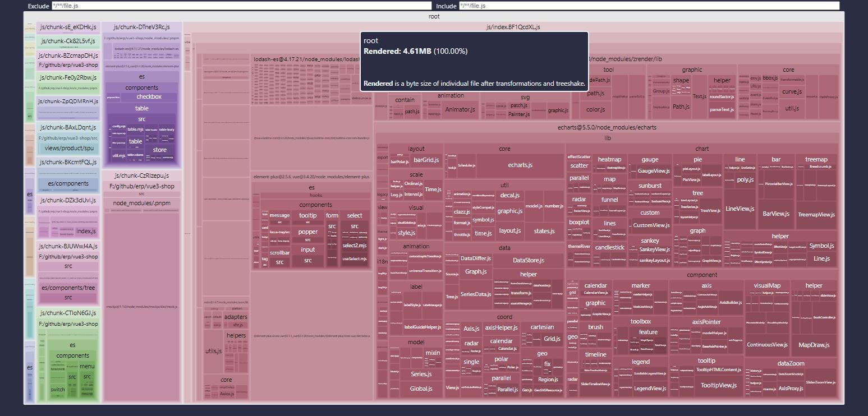
Task: Click the Exclude filter input field
Action: click(x=241, y=6)
